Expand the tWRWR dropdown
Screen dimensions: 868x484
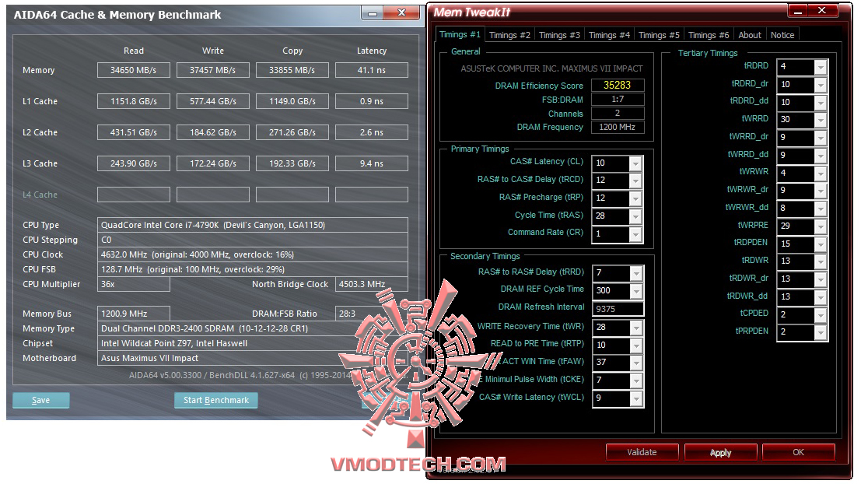tap(821, 173)
